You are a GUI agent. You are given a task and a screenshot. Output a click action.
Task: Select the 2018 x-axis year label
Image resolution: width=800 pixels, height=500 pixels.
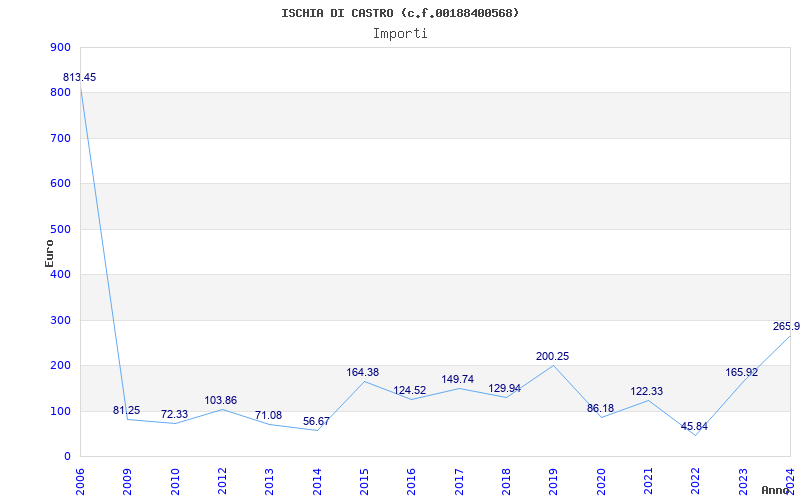(506, 482)
